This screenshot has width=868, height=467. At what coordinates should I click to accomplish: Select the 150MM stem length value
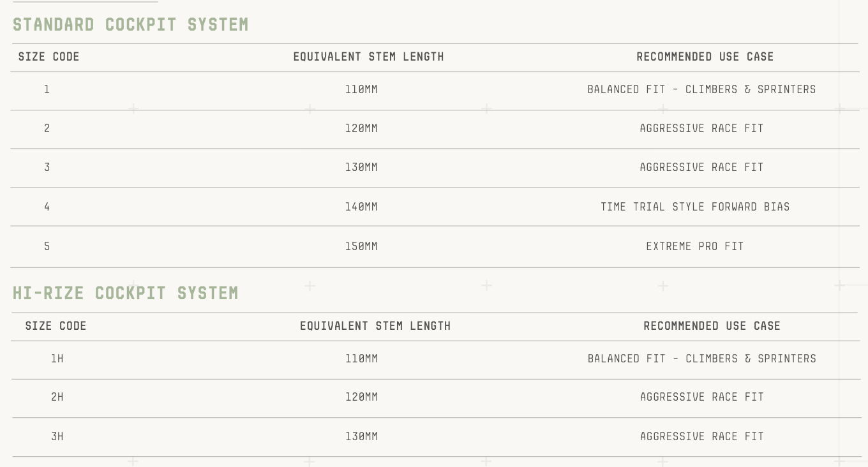pos(361,246)
